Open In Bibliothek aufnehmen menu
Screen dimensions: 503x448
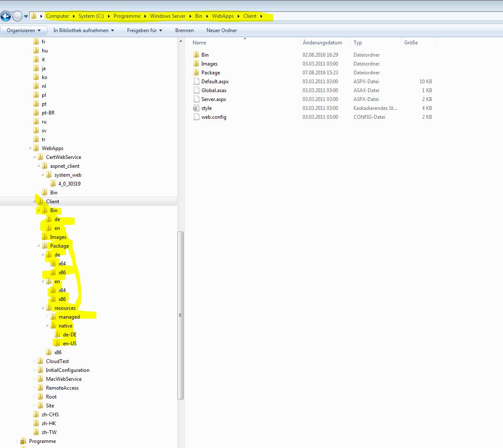84,30
